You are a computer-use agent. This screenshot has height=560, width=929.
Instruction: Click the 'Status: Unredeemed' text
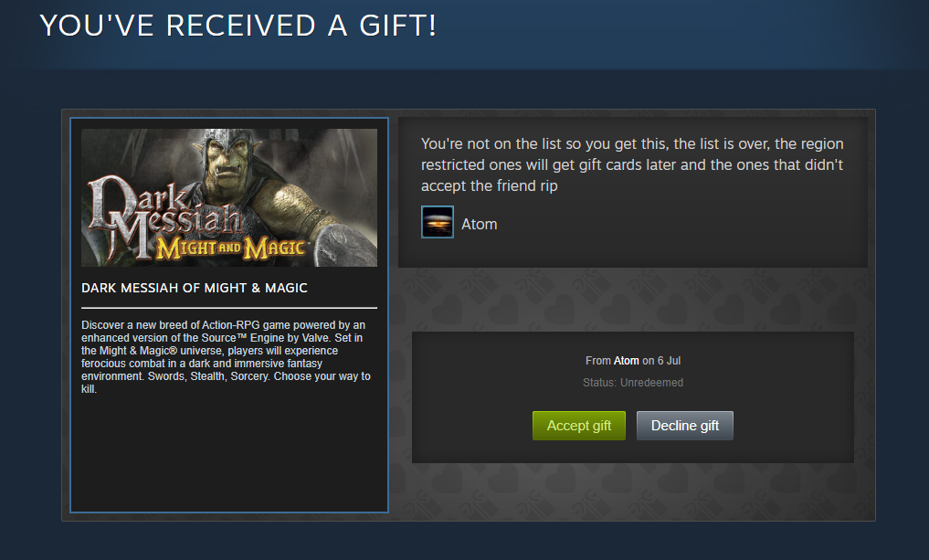click(x=633, y=383)
